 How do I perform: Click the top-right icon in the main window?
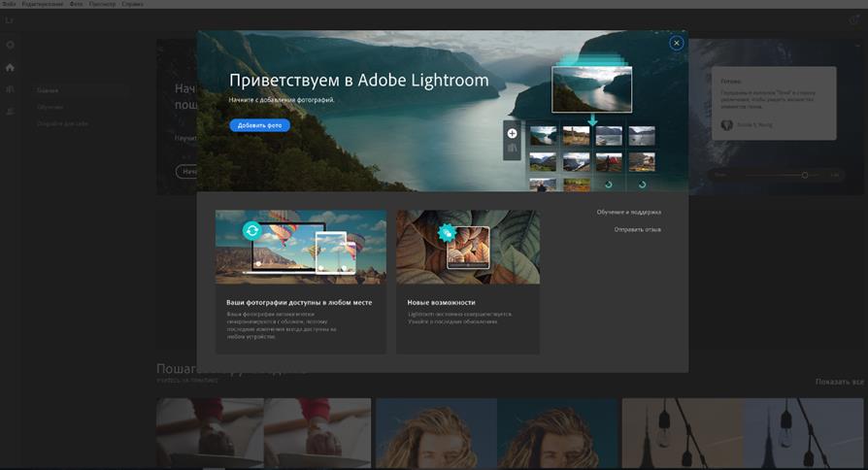(853, 20)
